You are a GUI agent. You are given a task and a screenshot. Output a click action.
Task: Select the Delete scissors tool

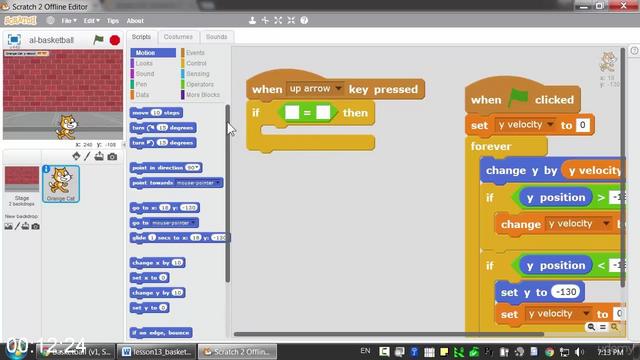[x=265, y=20]
